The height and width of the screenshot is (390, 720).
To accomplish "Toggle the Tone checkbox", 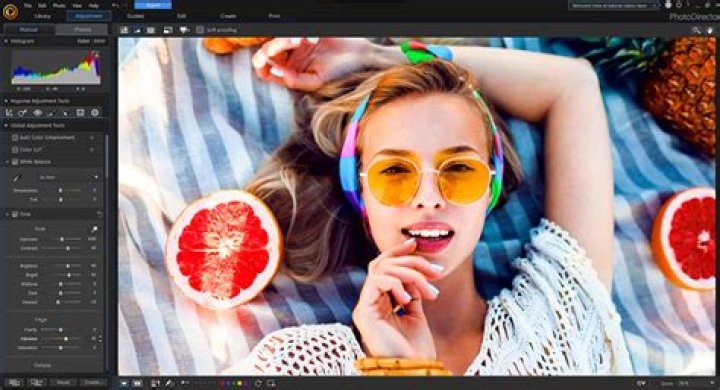I will (x=15, y=215).
